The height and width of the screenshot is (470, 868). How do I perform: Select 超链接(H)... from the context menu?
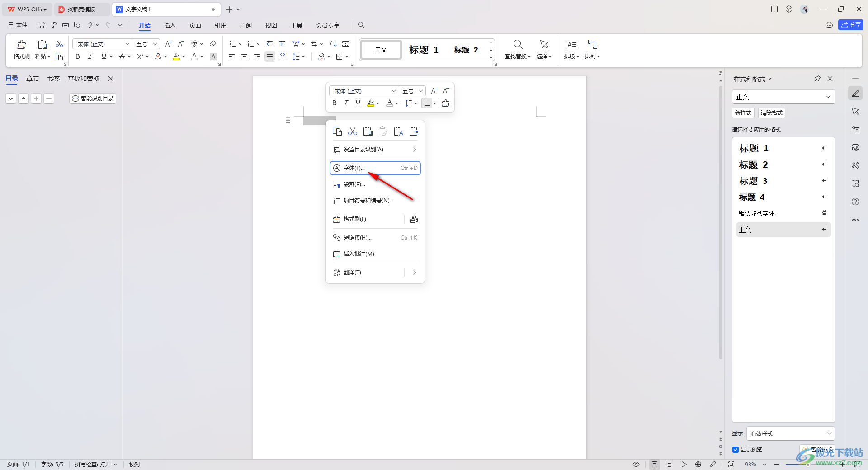[375, 238]
